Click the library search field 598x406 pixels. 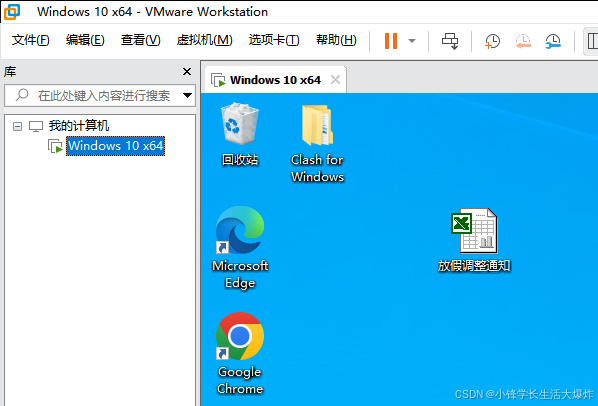tap(100, 95)
